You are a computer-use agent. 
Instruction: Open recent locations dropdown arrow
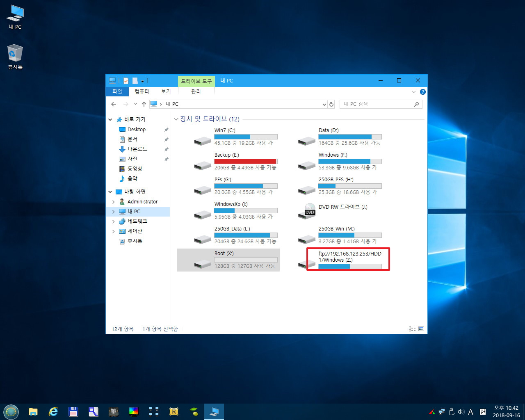tap(135, 104)
